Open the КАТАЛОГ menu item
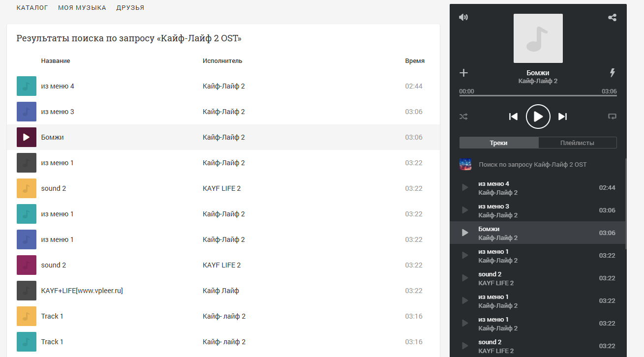This screenshot has height=357, width=644. pos(32,8)
